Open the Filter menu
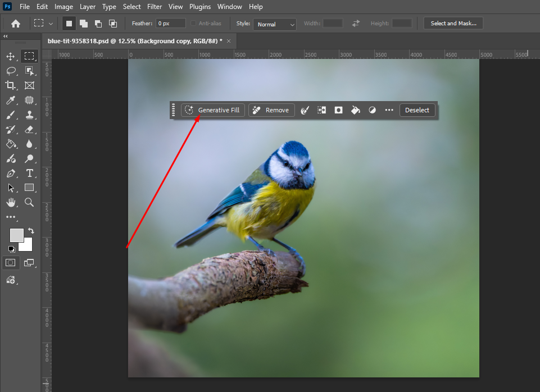The image size is (540, 392). [154, 6]
